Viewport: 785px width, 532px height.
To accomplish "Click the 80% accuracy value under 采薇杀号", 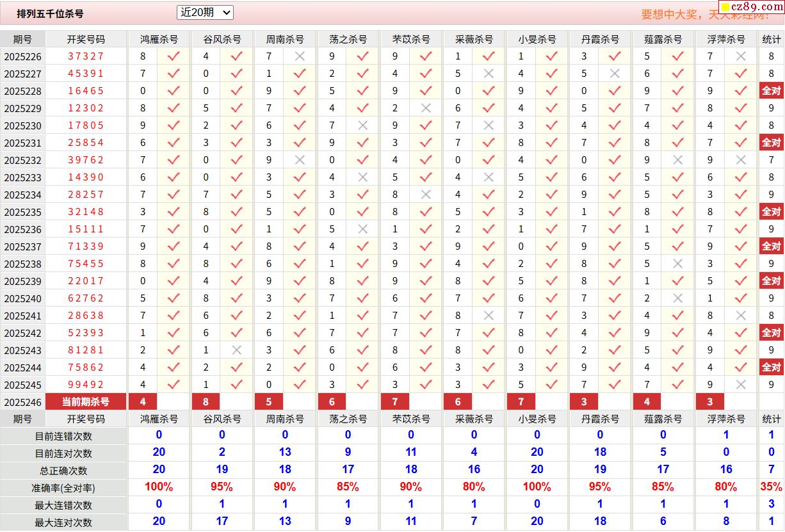I will click(474, 487).
